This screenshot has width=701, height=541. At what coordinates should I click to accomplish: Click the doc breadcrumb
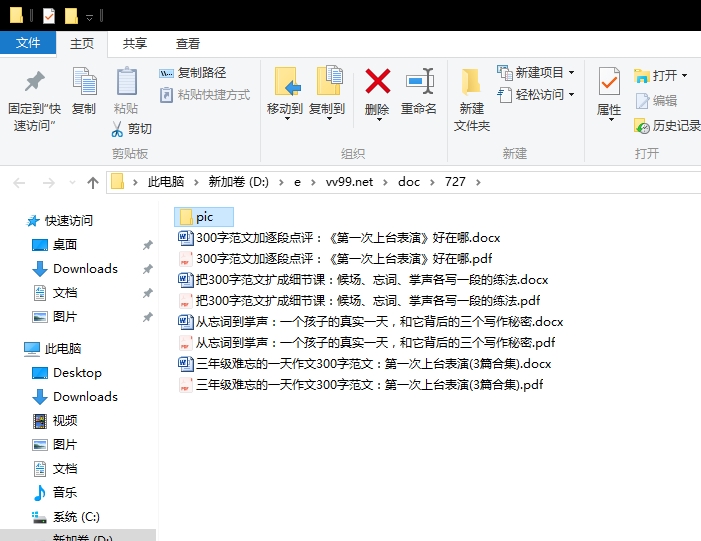(409, 182)
